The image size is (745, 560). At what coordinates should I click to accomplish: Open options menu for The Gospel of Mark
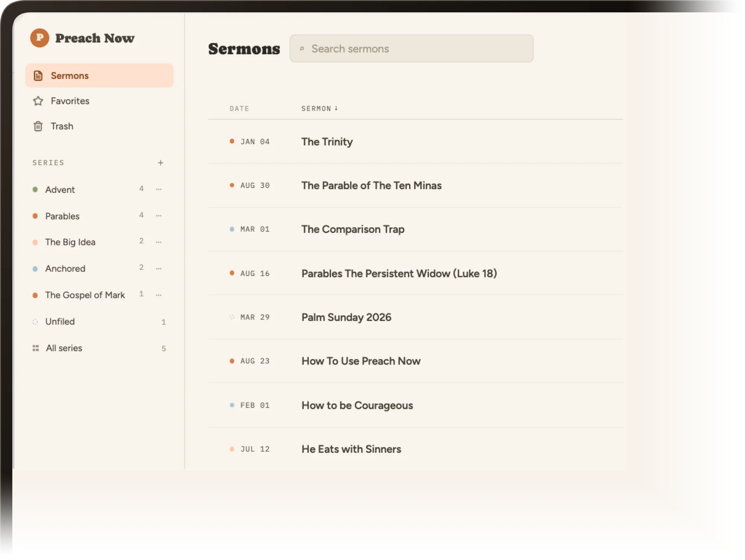pos(159,295)
